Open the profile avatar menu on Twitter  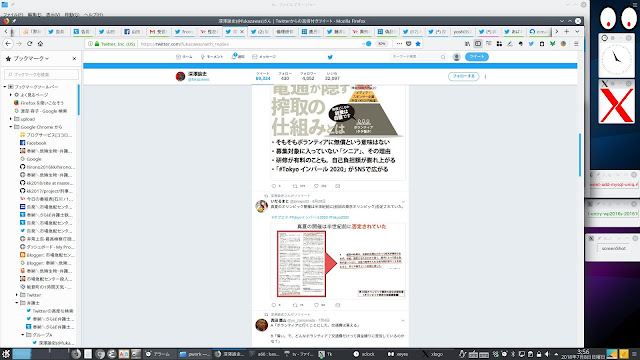pos(456,57)
